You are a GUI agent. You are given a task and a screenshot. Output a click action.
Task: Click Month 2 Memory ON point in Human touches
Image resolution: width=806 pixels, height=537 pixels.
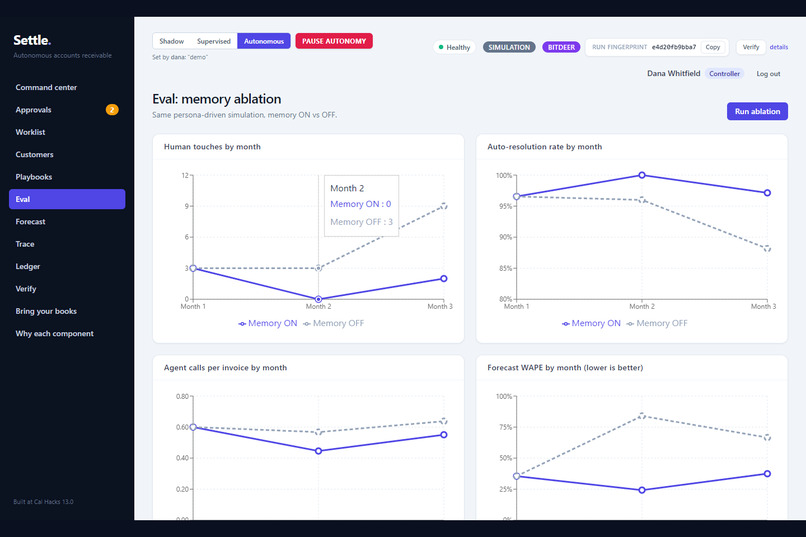tap(318, 299)
